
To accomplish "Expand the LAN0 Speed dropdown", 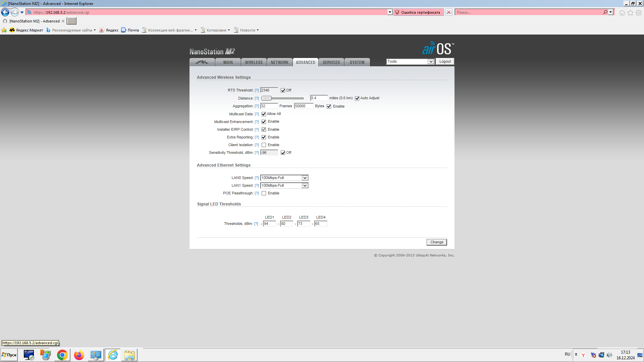I will pyautogui.click(x=284, y=178).
